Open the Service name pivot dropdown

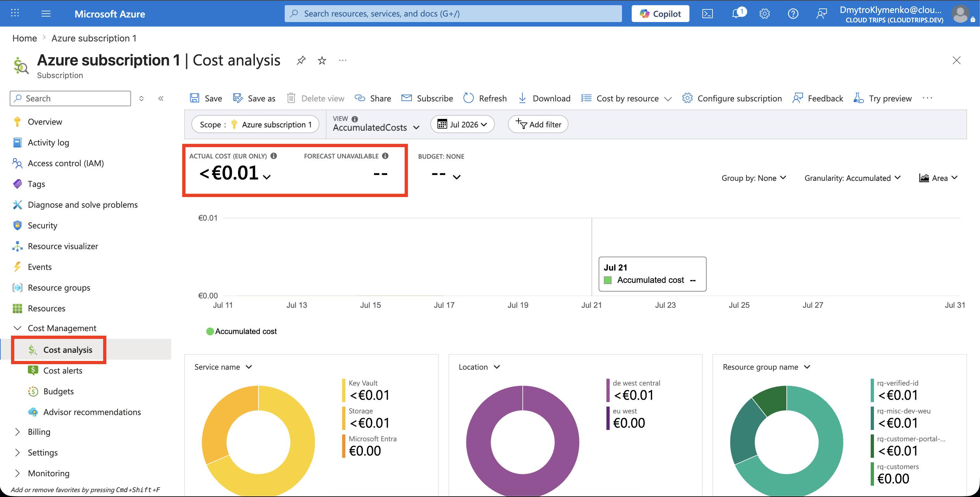(223, 367)
